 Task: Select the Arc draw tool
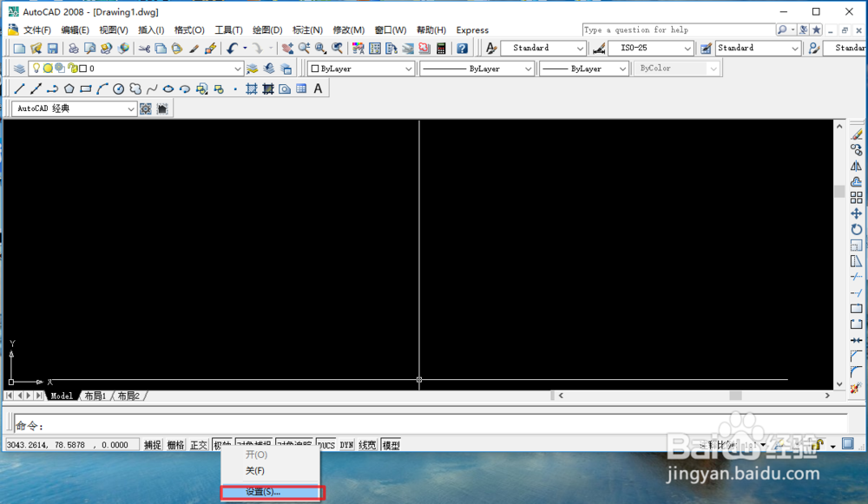[102, 88]
